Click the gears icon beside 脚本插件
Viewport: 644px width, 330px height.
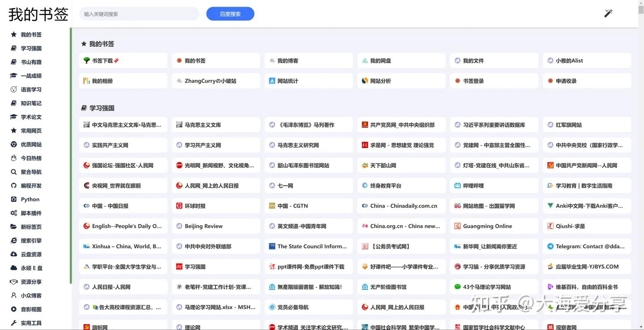point(13,213)
